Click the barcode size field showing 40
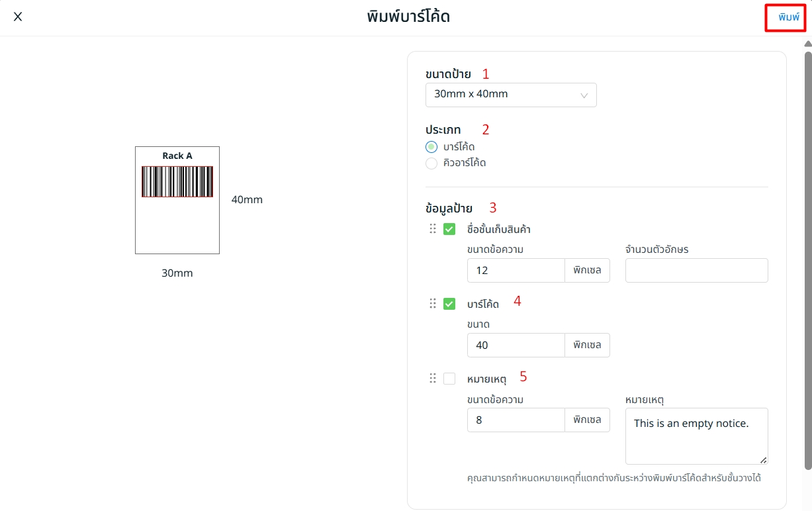Viewport: 812px width, 511px height. [x=516, y=345]
